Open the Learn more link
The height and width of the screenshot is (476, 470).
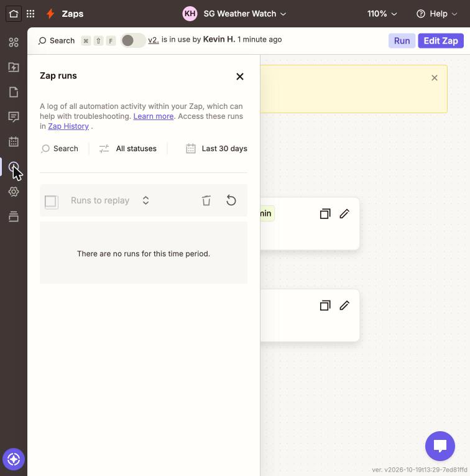tap(154, 116)
